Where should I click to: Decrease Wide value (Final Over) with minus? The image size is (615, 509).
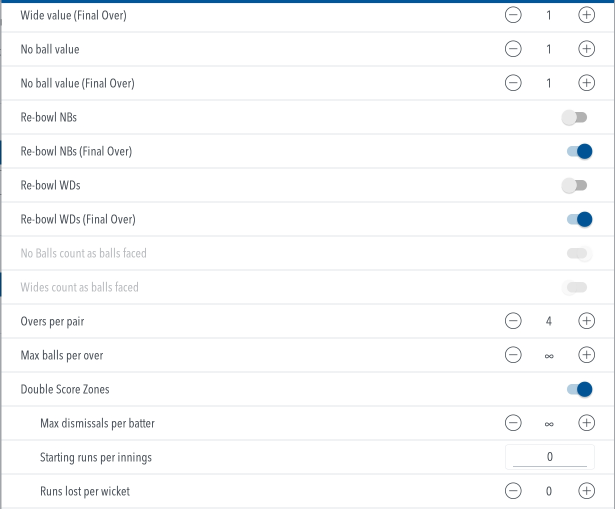(513, 15)
